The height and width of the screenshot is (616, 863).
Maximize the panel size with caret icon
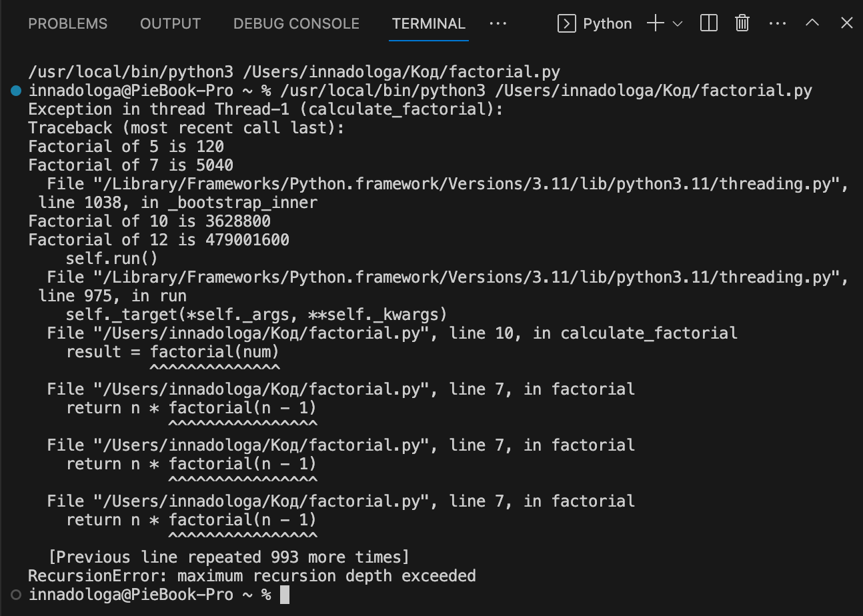click(x=812, y=23)
